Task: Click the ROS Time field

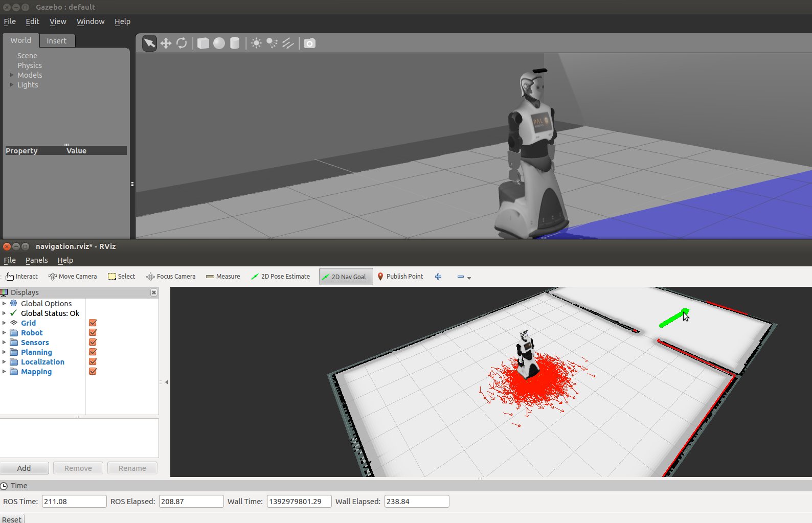Action: click(x=74, y=502)
